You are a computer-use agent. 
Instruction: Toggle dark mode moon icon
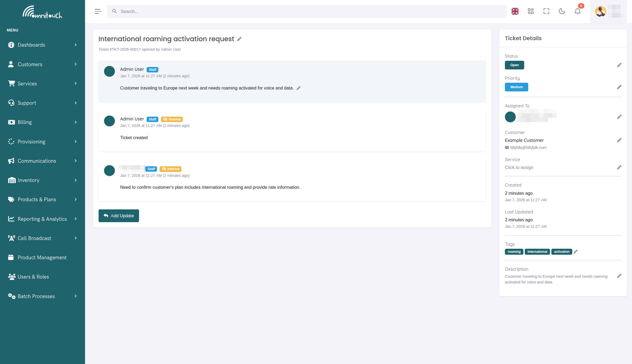(x=562, y=11)
